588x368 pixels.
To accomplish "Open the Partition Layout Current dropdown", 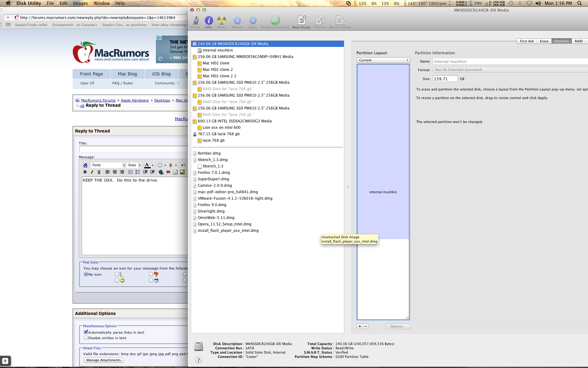I will (x=383, y=60).
